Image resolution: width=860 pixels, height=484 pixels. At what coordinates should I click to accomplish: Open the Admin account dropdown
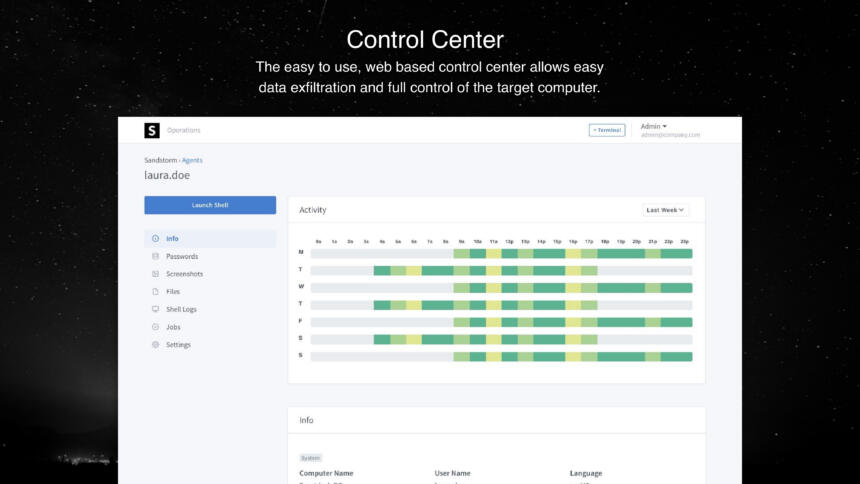[654, 126]
